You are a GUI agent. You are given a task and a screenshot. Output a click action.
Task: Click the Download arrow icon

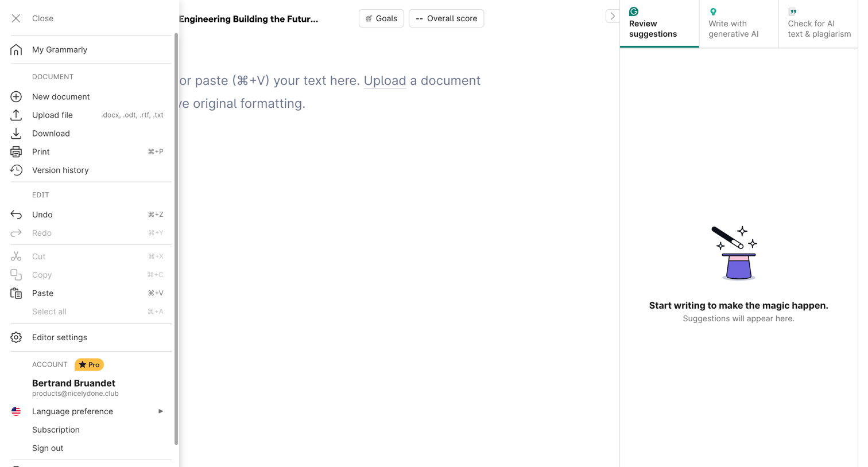click(16, 133)
